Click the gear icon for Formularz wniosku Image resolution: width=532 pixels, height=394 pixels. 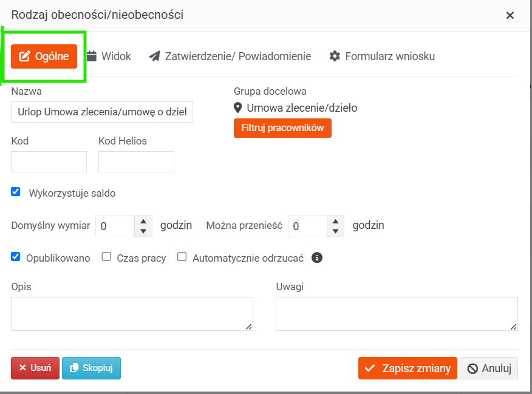[x=335, y=56]
